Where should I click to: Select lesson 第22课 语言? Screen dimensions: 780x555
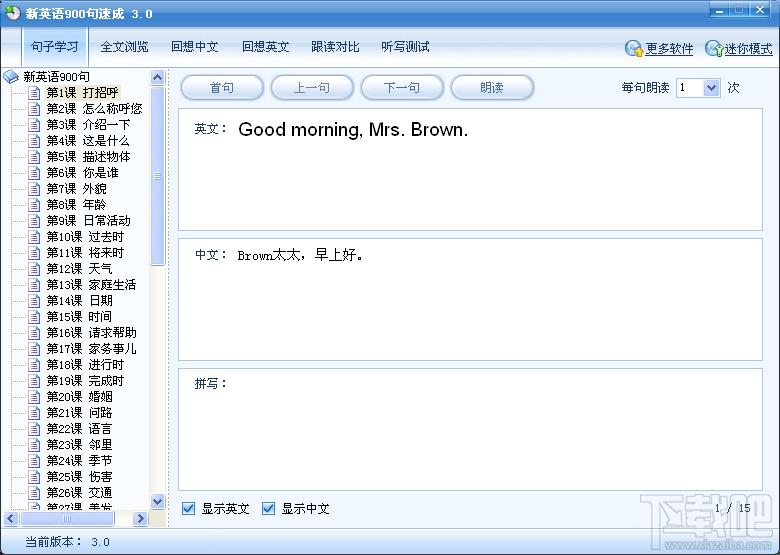pos(80,429)
